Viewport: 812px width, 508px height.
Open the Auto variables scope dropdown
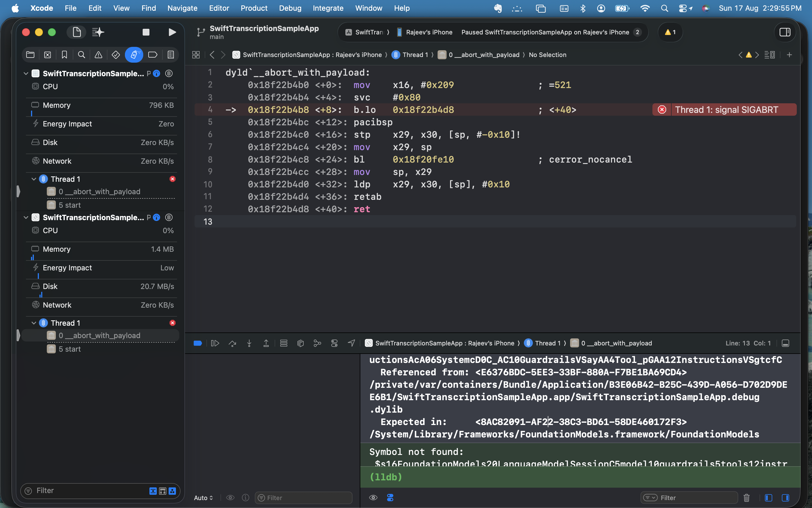203,498
